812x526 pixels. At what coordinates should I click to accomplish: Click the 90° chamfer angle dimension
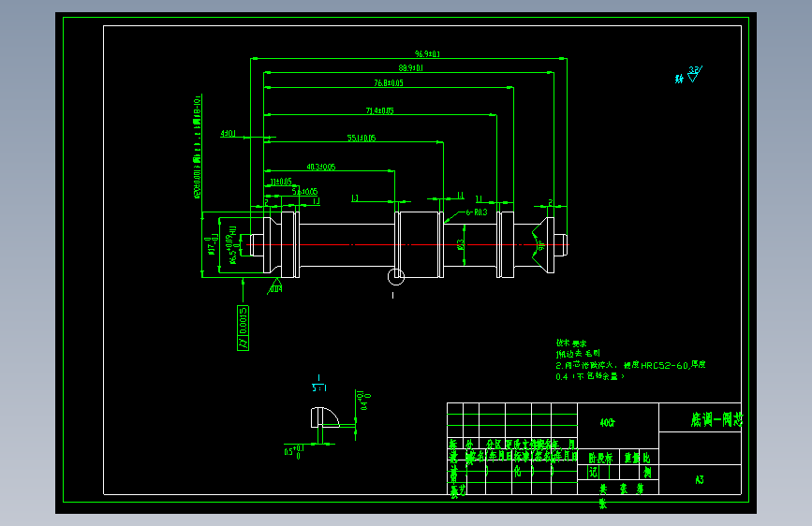pos(540,245)
